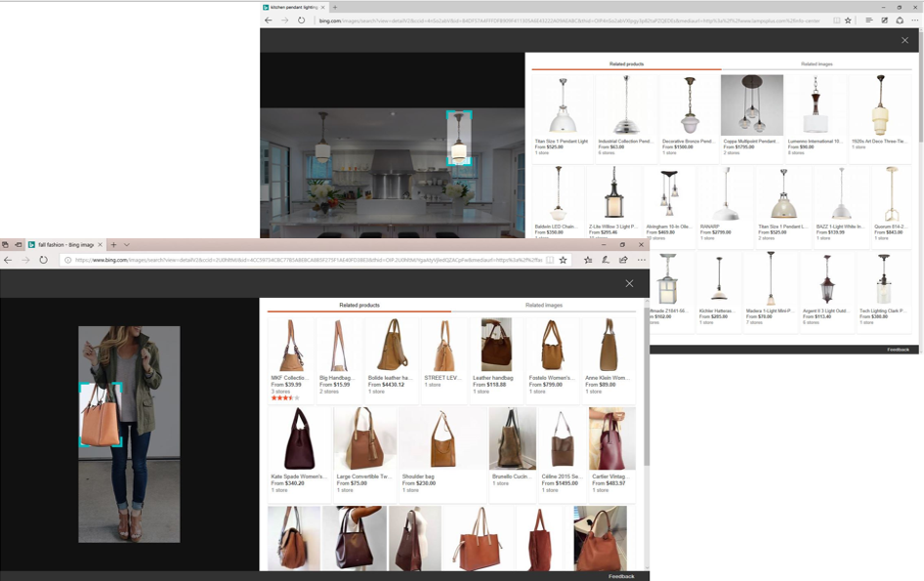Switch to Related images tab for handbags
The height and width of the screenshot is (581, 924).
tap(543, 306)
